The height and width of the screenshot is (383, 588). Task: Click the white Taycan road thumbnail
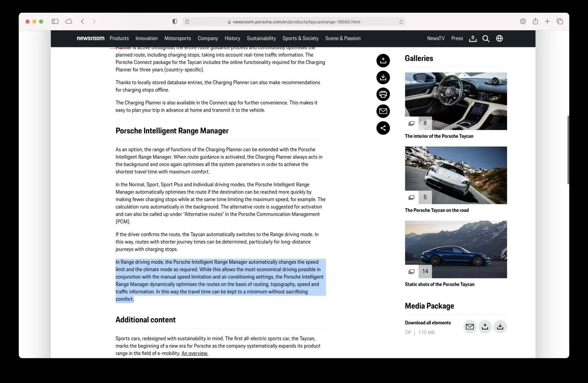tap(456, 175)
